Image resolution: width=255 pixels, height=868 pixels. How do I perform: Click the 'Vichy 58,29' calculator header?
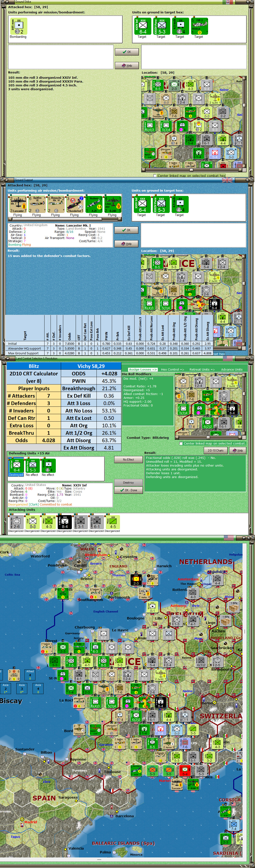tap(91, 366)
